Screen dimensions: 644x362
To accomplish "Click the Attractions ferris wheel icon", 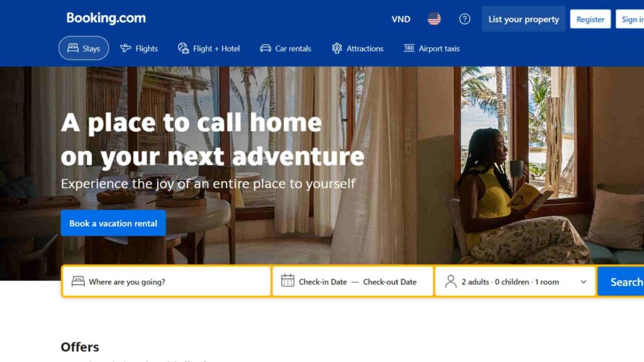I will [x=337, y=48].
